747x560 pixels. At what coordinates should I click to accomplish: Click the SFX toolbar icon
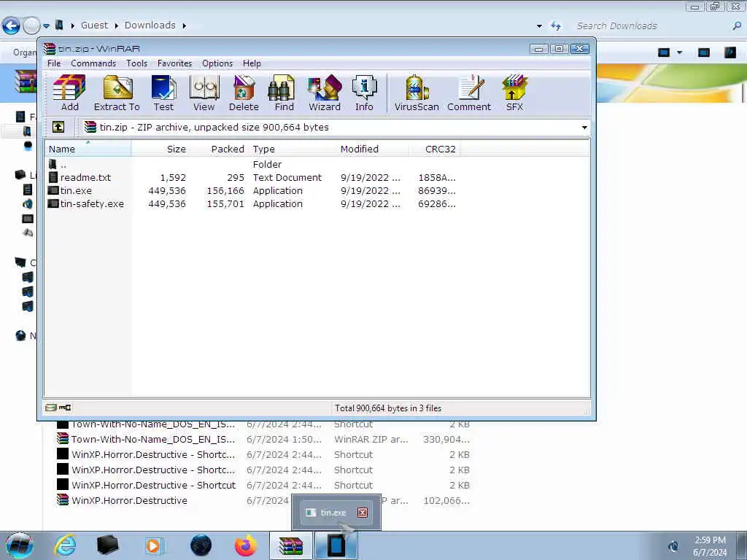coord(514,93)
